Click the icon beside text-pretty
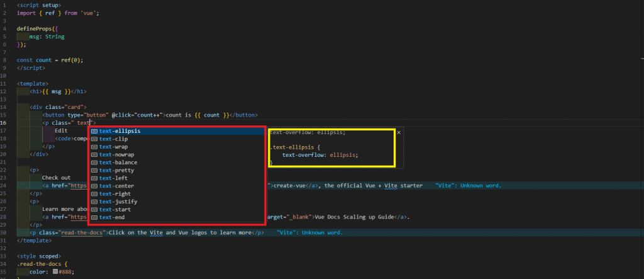Screen dimensions: 644x279 (94, 171)
